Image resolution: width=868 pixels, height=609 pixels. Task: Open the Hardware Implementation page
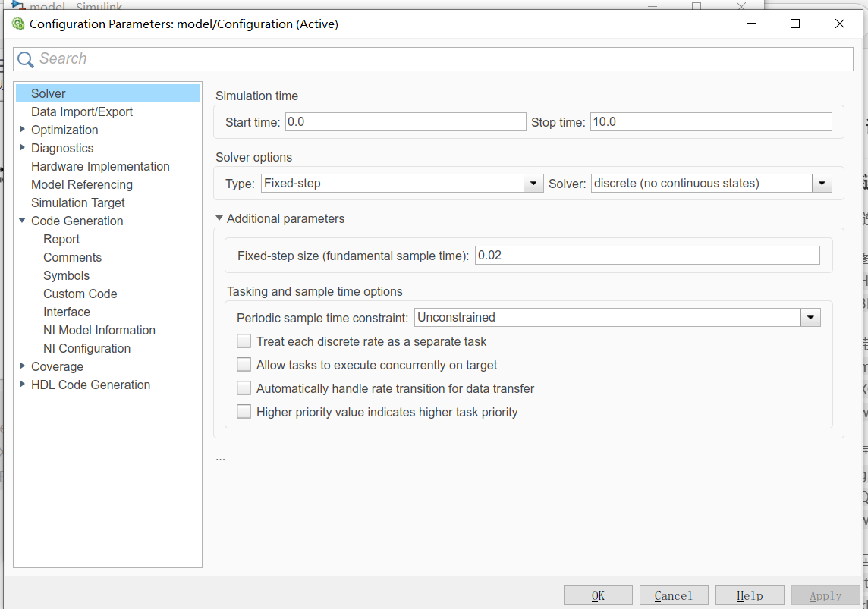point(100,166)
